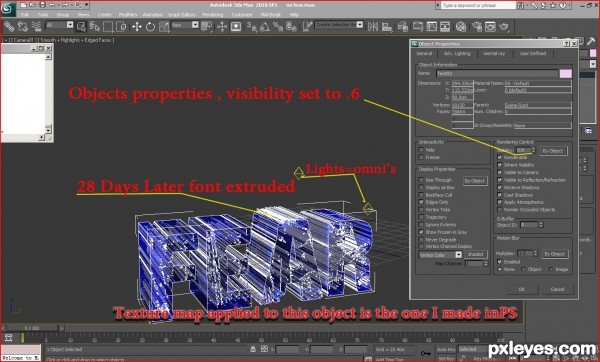Click Cancel in Object Properties dialog
This screenshot has height=362, width=600.
(558, 289)
